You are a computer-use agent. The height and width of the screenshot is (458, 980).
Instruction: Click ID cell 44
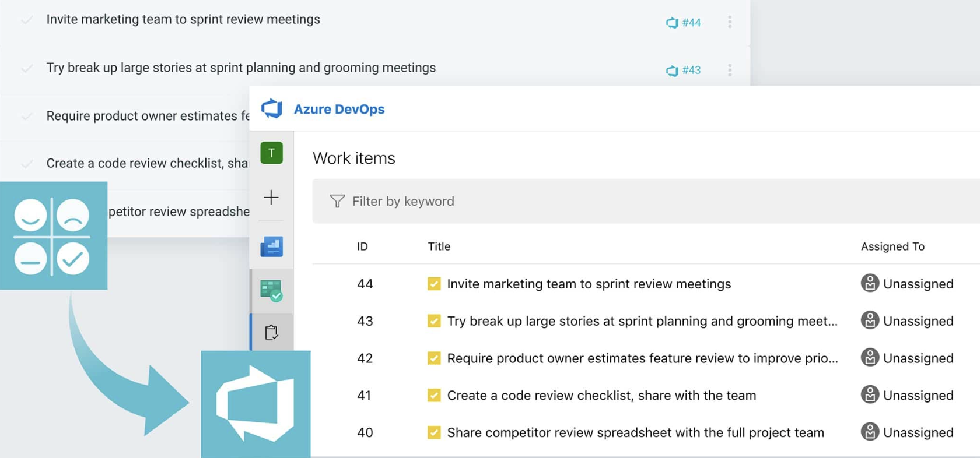pyautogui.click(x=365, y=284)
